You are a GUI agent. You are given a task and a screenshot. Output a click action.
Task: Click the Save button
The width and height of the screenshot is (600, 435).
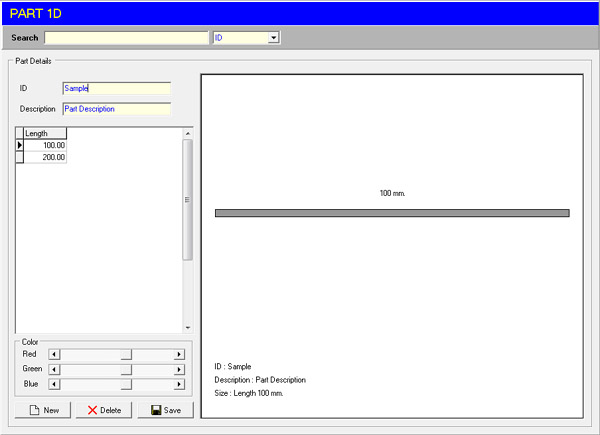click(x=166, y=410)
